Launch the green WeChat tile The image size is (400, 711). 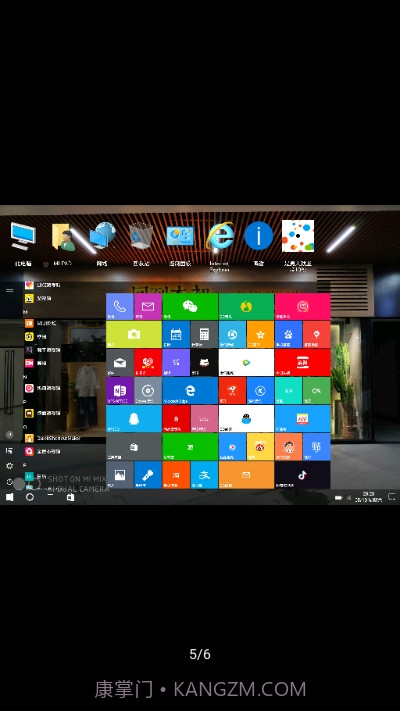(190, 307)
